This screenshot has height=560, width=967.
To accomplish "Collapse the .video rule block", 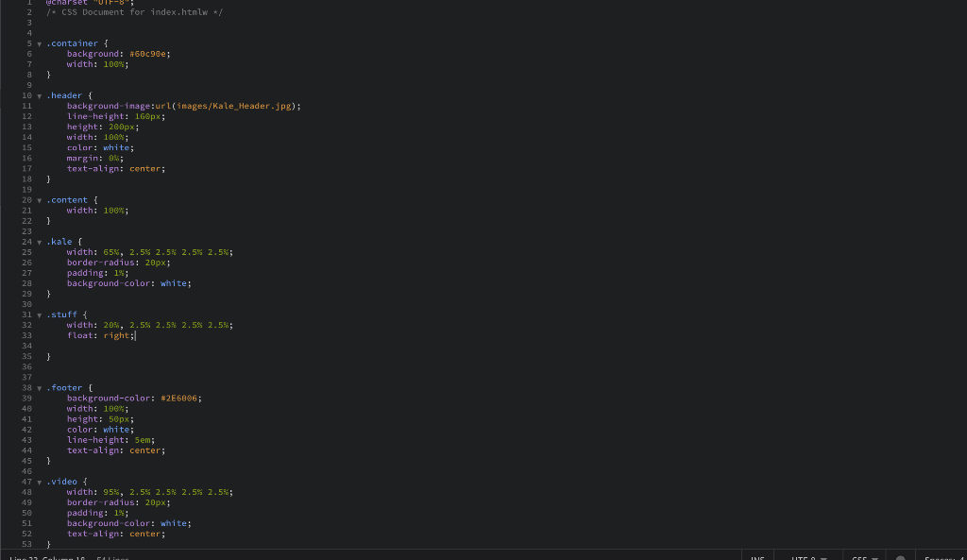I will coord(38,481).
